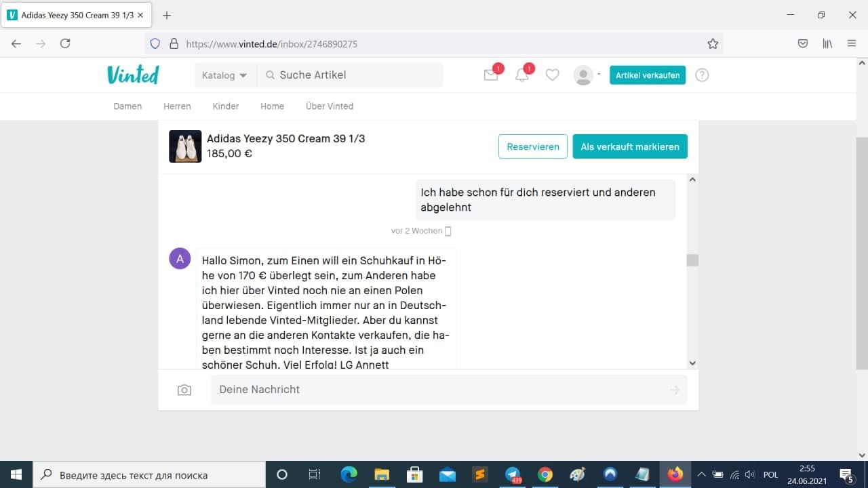Open Windows Start menu
The width and height of the screenshot is (868, 488).
16,474
